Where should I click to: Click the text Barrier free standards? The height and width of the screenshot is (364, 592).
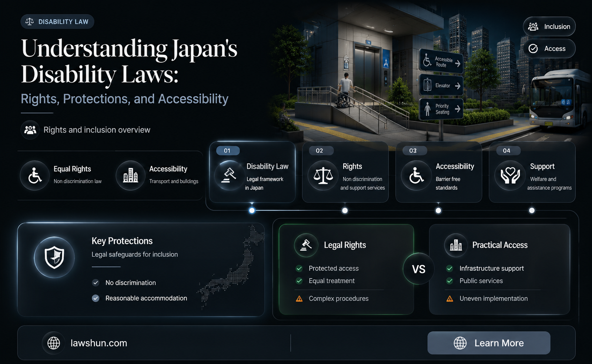[x=448, y=183]
